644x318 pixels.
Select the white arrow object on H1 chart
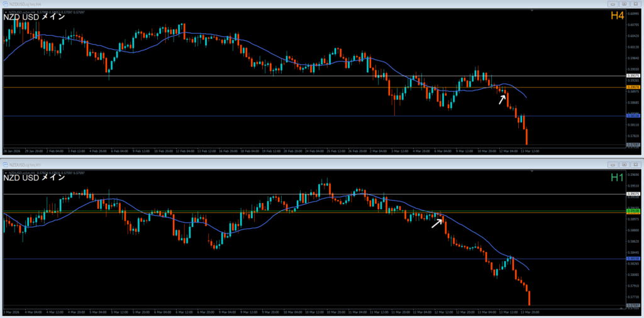437,222
